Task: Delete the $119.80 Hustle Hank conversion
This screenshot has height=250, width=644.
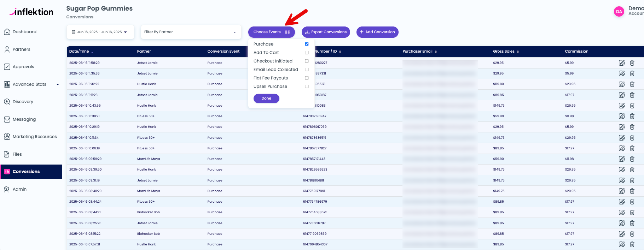Action: (632, 84)
